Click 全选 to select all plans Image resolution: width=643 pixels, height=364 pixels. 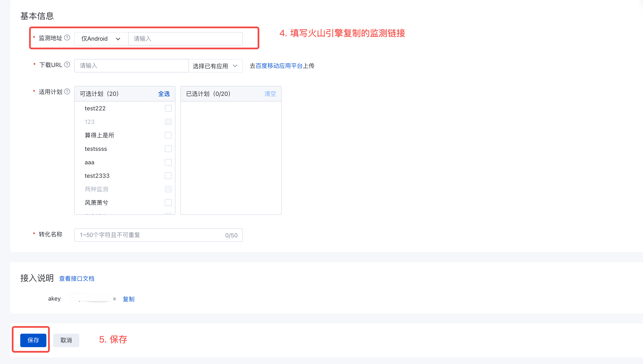[164, 94]
